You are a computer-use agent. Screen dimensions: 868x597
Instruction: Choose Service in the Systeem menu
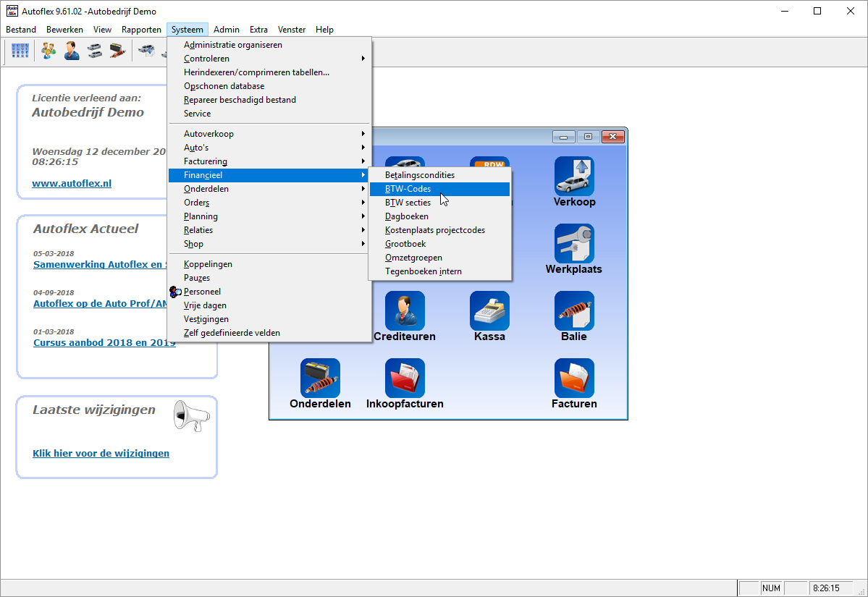(x=269, y=114)
